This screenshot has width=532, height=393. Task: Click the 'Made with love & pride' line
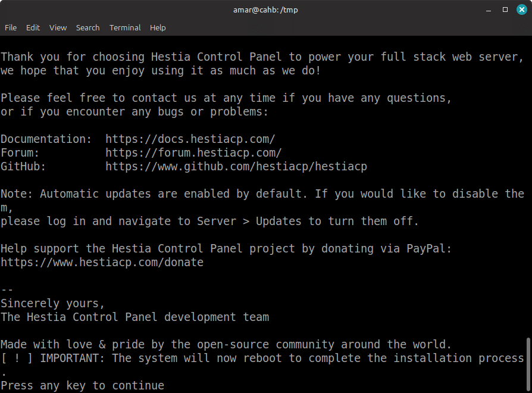(226, 345)
